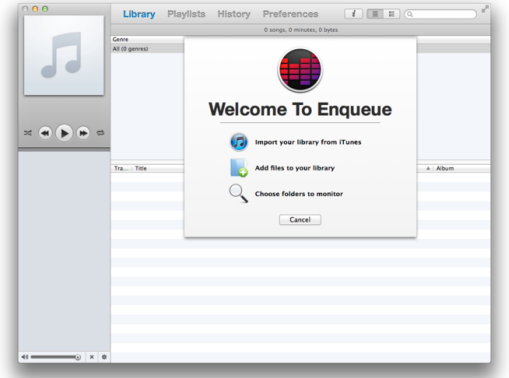Image resolution: width=509 pixels, height=378 pixels.
Task: Click the album artwork placeholder
Action: click(64, 55)
